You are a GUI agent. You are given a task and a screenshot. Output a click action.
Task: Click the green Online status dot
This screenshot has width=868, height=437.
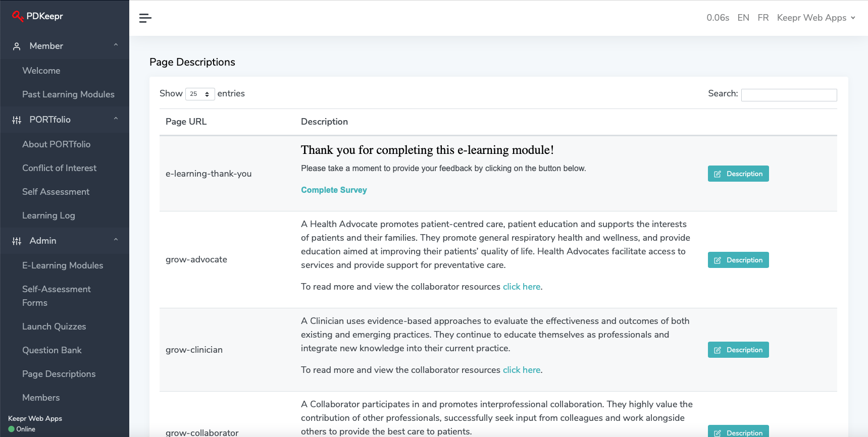point(12,429)
